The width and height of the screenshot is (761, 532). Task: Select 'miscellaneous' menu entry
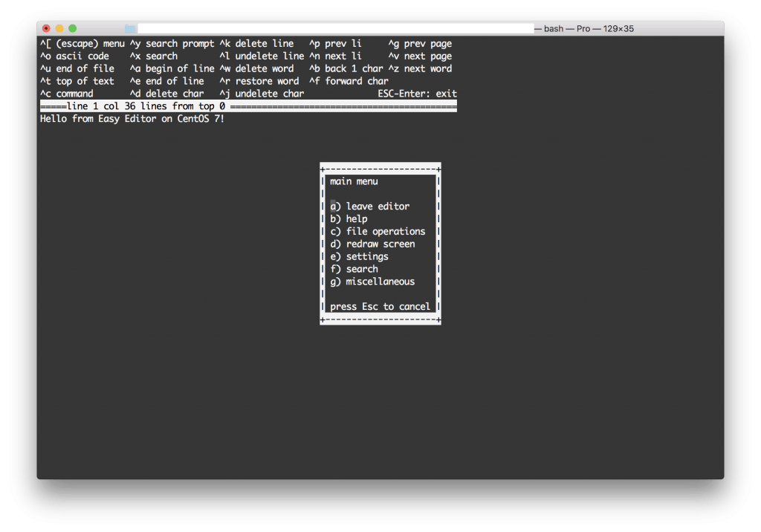pos(380,282)
